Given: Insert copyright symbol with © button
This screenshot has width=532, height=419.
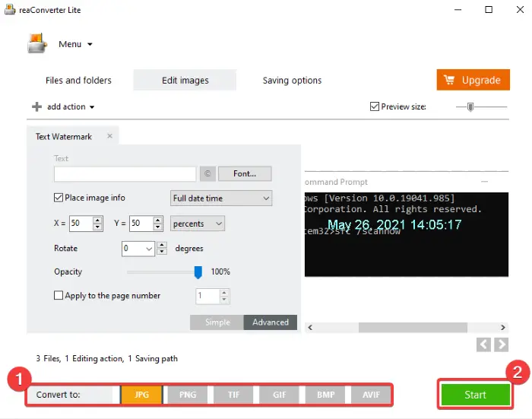Looking at the screenshot, I should (x=207, y=174).
